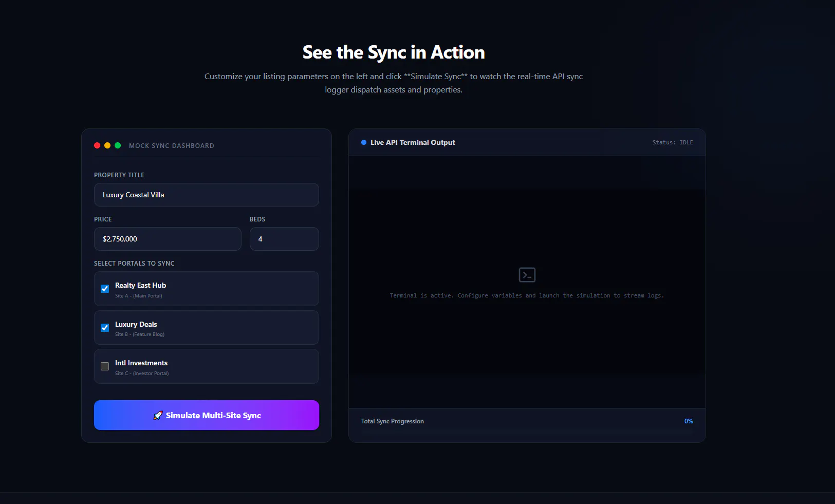
Task: Enable the Intl Investments checkbox
Action: pos(105,366)
